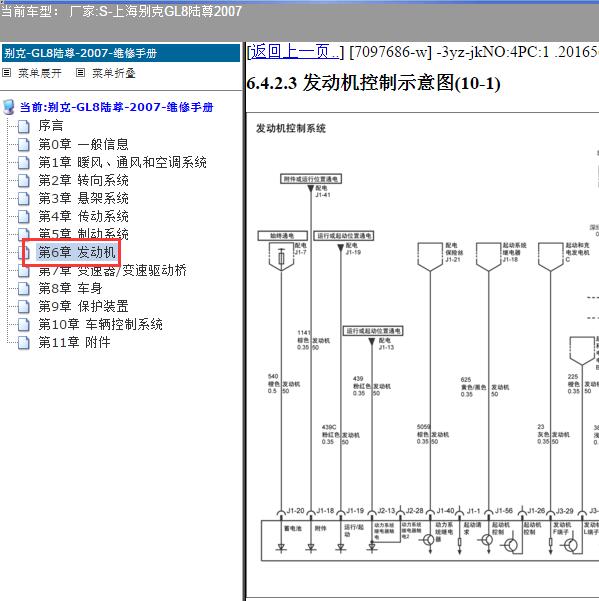This screenshot has height=601, width=599.
Task: Click connector label J3-29 in diagram
Action: tap(565, 511)
